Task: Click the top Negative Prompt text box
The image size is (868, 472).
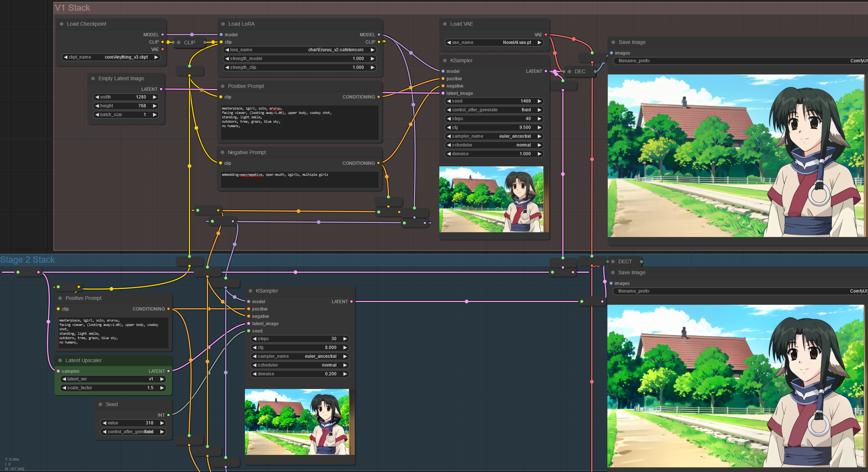Action: click(x=299, y=179)
